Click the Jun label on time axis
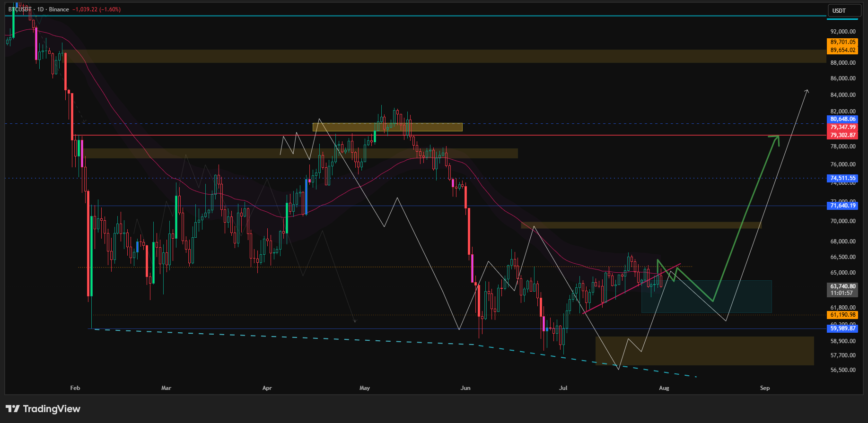 tap(465, 388)
